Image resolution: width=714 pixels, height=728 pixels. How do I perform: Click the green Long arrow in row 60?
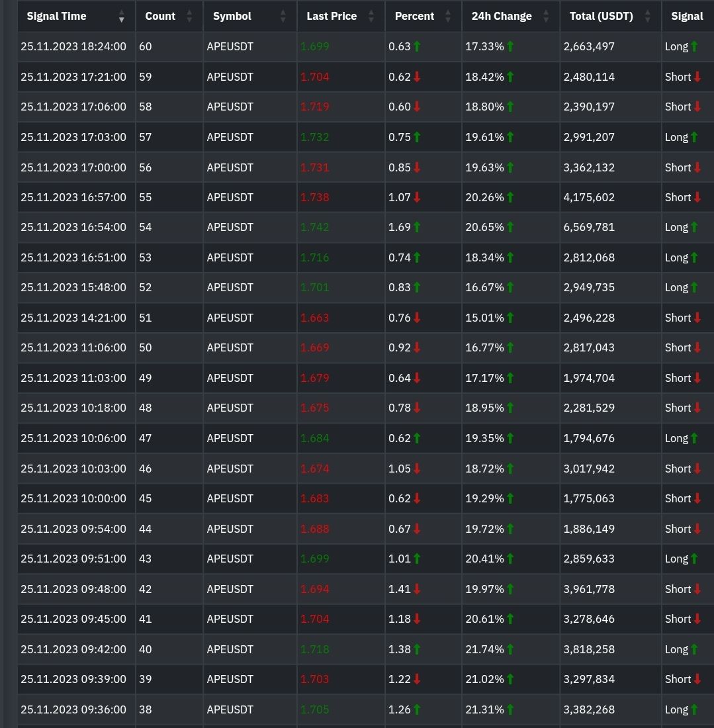coord(694,46)
